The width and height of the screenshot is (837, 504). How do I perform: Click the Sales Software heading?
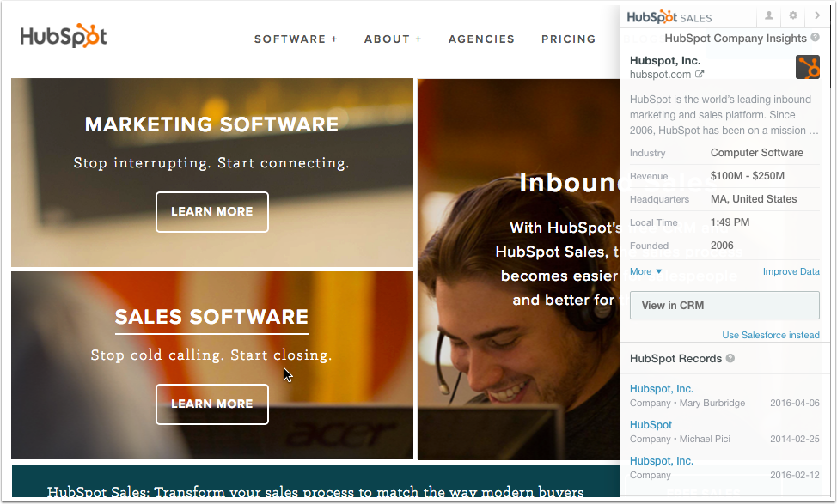[212, 317]
